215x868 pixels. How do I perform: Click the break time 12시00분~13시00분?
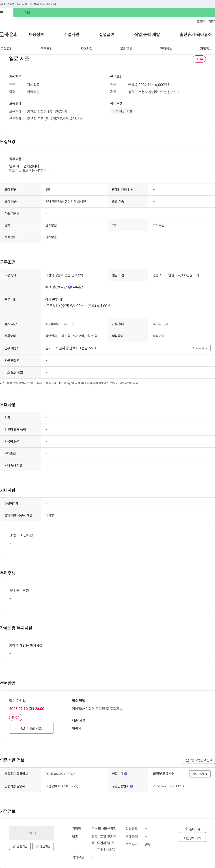click(x=60, y=324)
